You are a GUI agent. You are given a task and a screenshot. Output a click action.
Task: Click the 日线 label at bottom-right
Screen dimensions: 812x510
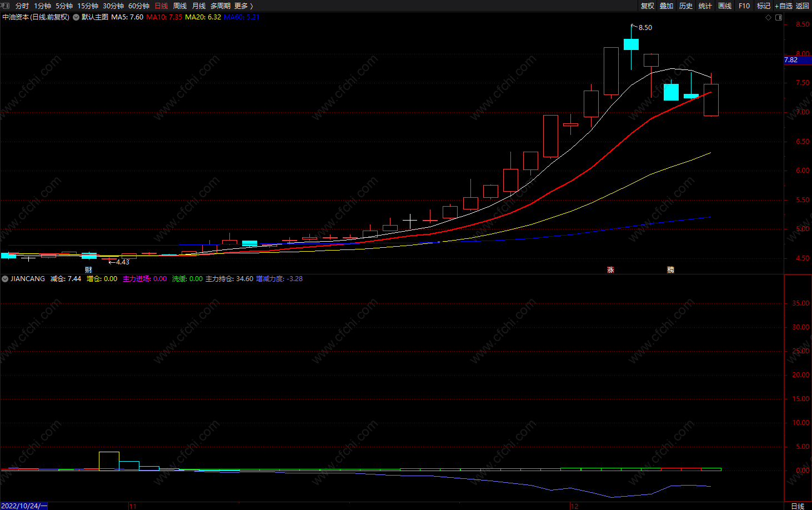point(798,506)
